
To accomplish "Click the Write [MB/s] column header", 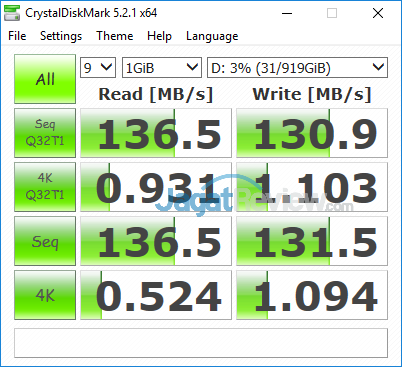I will click(x=312, y=94).
